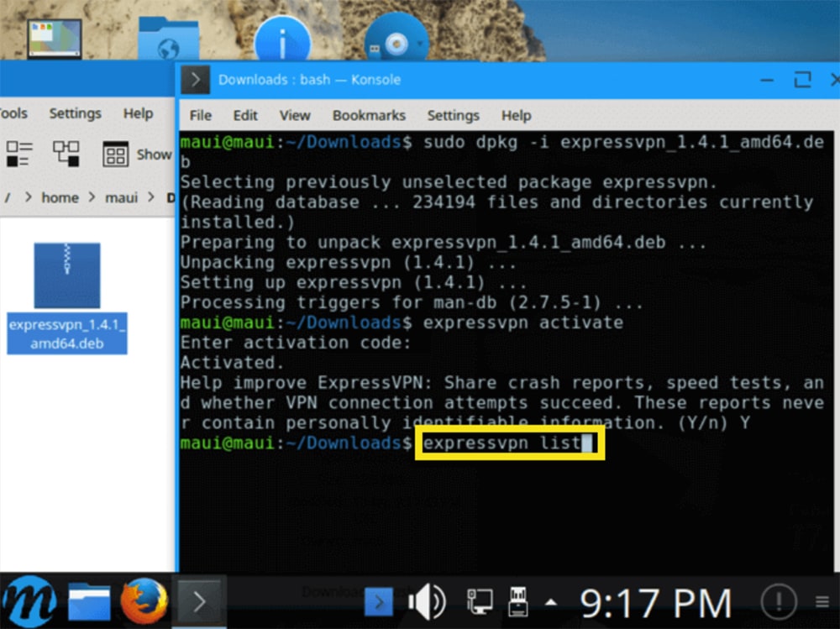Open Help menu in the file manager

click(x=138, y=113)
